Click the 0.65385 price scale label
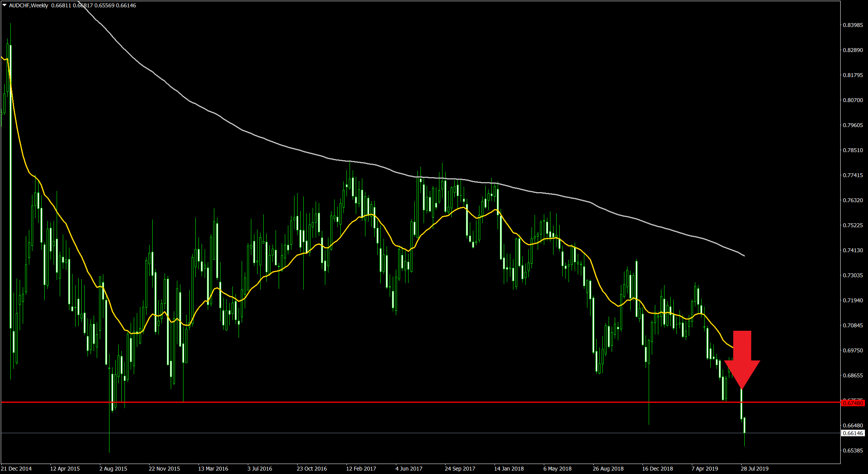The image size is (868, 474). pyautogui.click(x=853, y=451)
